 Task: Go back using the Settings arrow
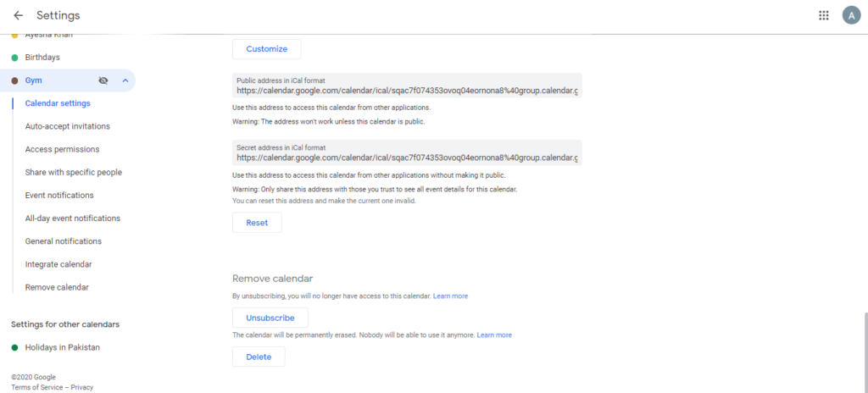point(19,15)
